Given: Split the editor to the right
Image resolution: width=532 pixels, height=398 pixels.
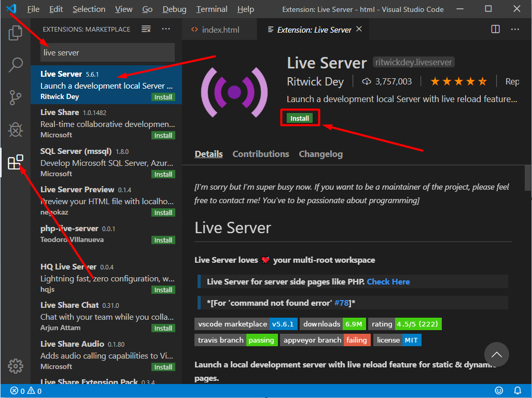Looking at the screenshot, I should pyautogui.click(x=495, y=29).
